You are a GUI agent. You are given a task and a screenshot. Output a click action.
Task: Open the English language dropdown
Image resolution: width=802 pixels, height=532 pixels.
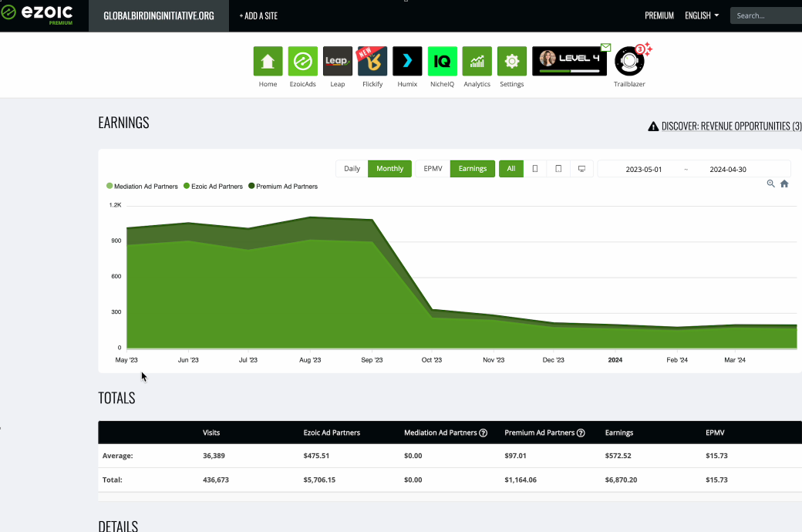click(x=702, y=15)
